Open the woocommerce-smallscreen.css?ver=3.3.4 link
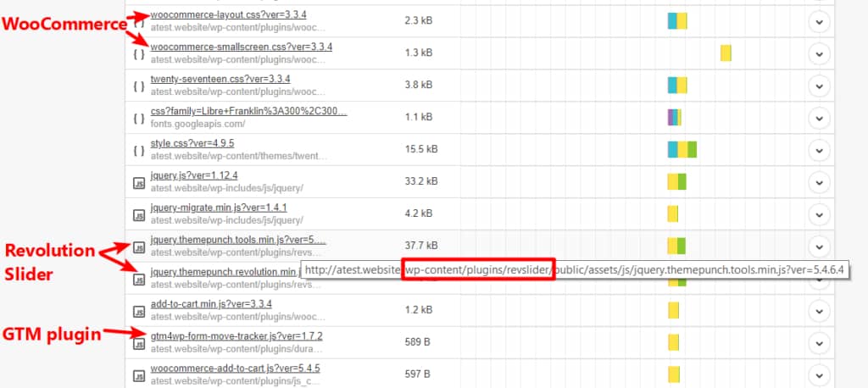The image size is (868, 388). (242, 47)
